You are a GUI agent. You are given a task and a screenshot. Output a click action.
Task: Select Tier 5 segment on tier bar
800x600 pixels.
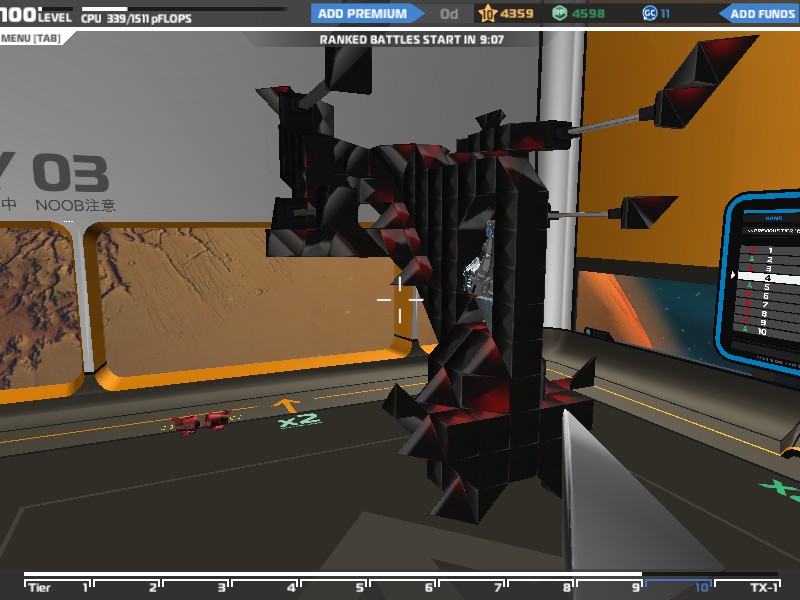coord(334,587)
